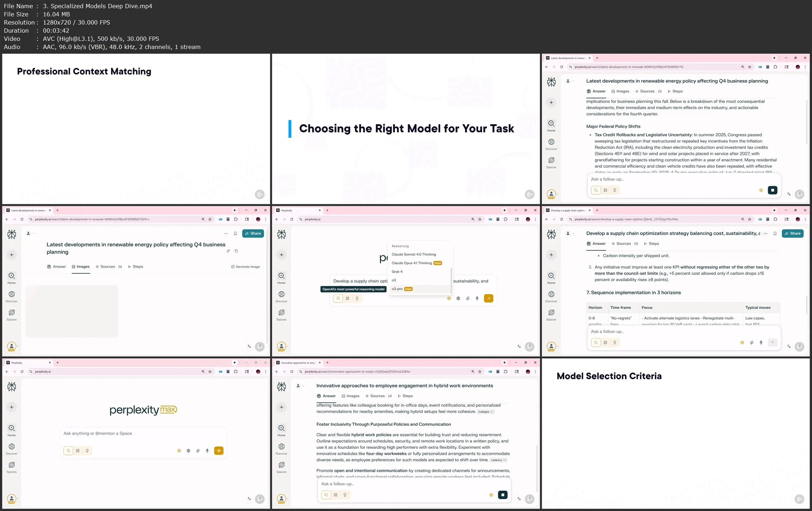Select o3-pro in the Reasoning model list
Image resolution: width=812 pixels, height=511 pixels.
[x=402, y=289]
